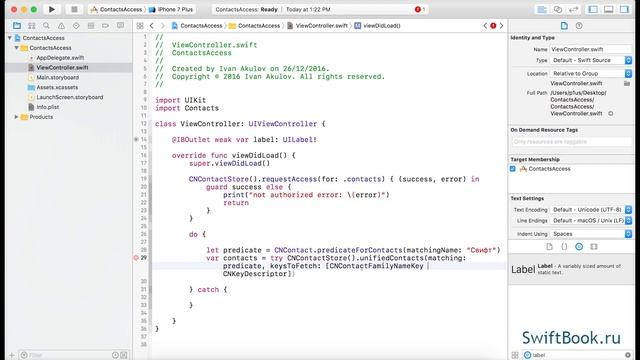This screenshot has width=640, height=360.
Task: Toggle the Debug area
Action: [609, 9]
